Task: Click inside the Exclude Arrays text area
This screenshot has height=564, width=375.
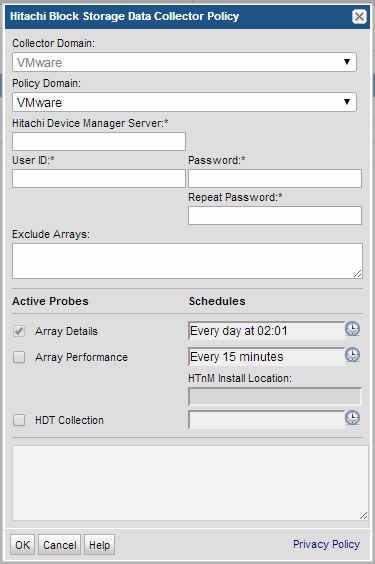Action: tap(187, 261)
